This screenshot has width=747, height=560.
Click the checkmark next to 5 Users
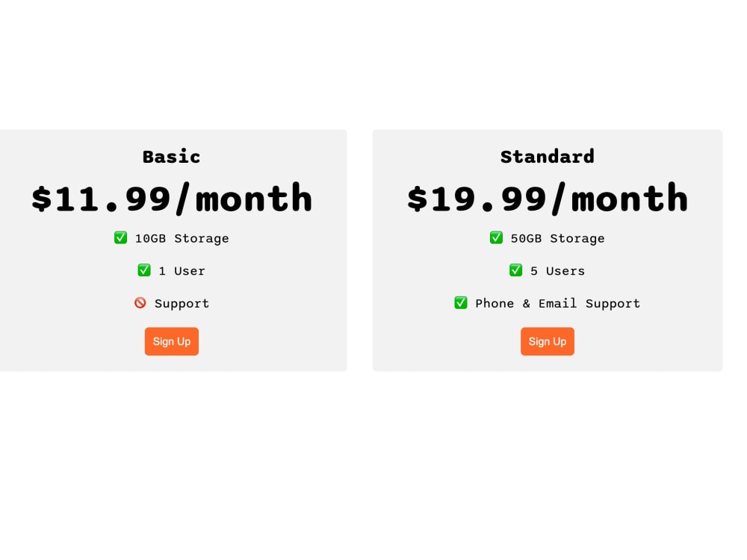515,270
